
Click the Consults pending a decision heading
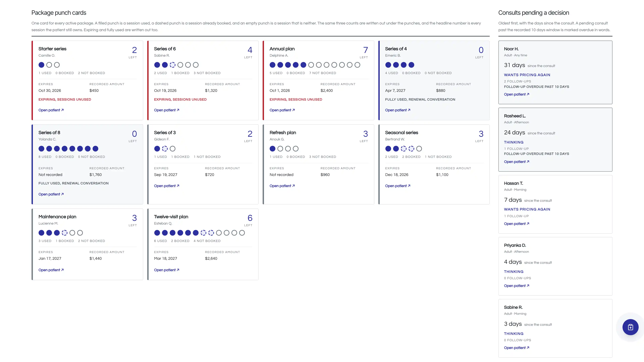533,13
